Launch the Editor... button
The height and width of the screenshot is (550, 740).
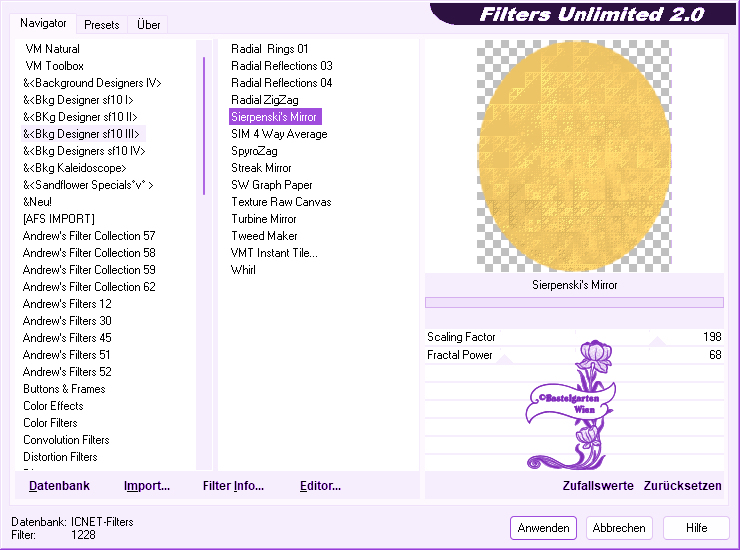click(x=320, y=486)
